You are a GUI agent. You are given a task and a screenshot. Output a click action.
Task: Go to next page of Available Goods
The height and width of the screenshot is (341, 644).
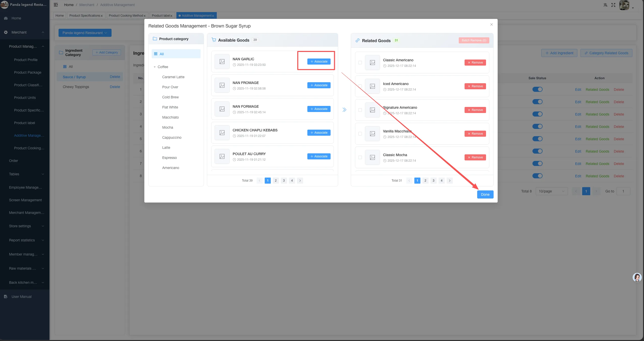pos(300,181)
